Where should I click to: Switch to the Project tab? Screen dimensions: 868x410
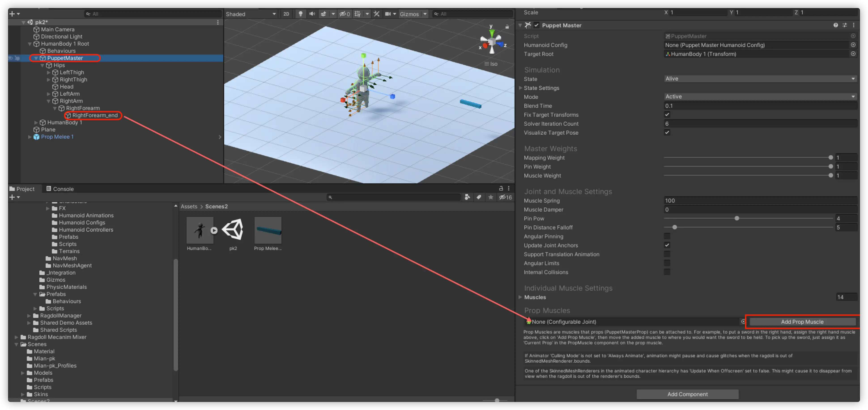tap(22, 189)
